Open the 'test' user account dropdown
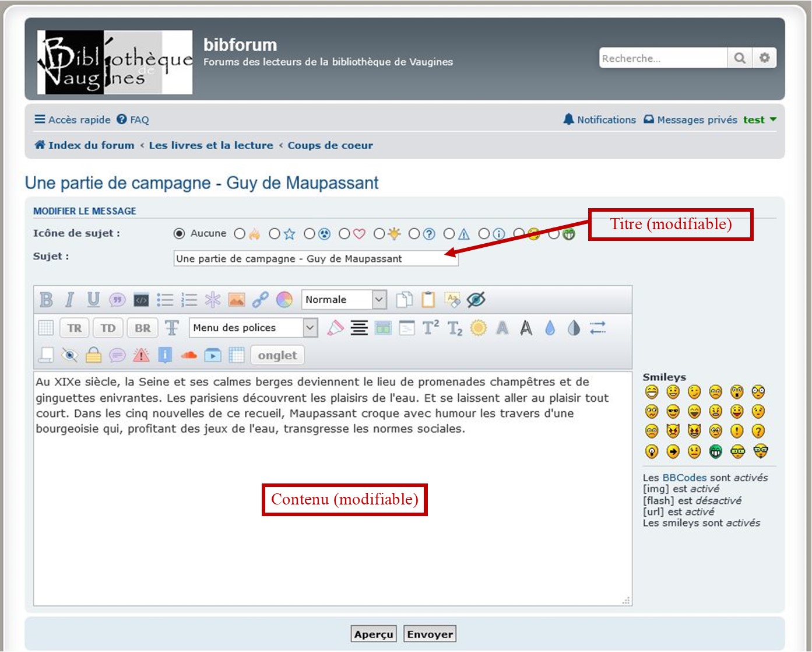 tap(759, 120)
